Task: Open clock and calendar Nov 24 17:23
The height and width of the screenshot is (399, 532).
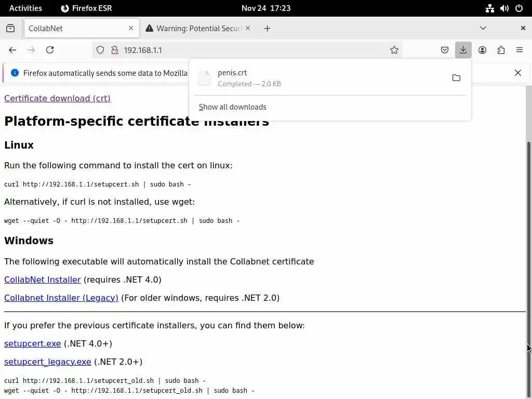Action: click(x=266, y=8)
